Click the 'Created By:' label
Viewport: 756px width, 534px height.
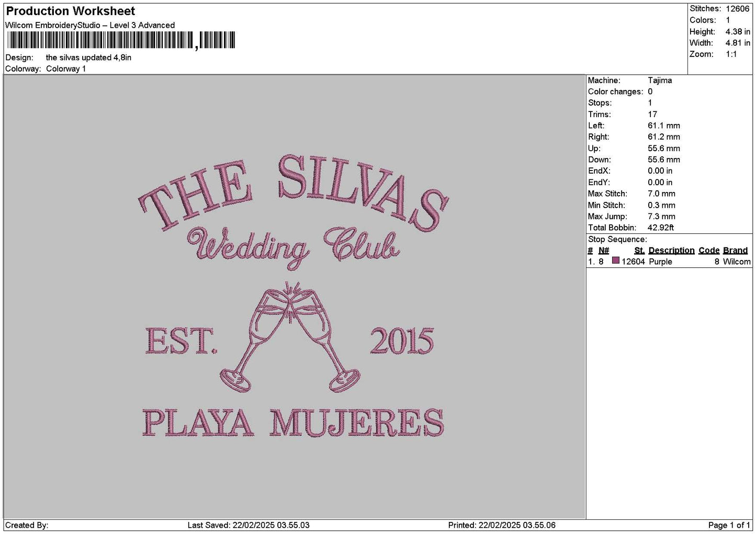point(27,525)
